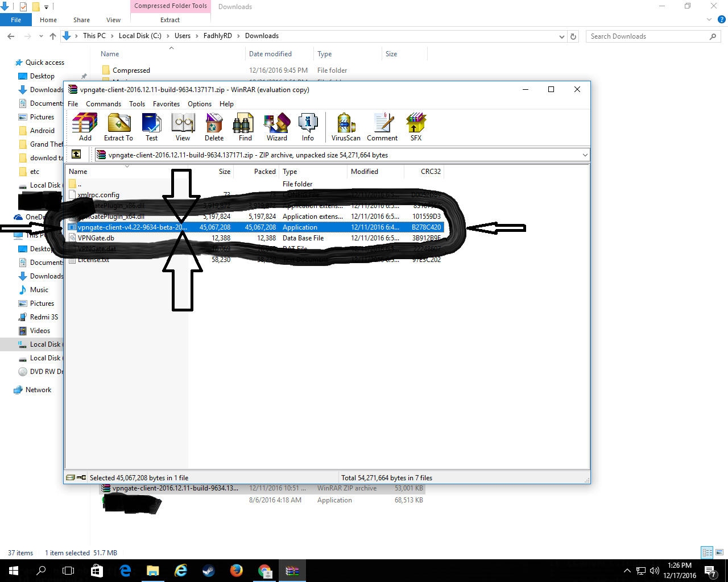The image size is (728, 582).
Task: Open the Windows Start menu
Action: pyautogui.click(x=14, y=571)
